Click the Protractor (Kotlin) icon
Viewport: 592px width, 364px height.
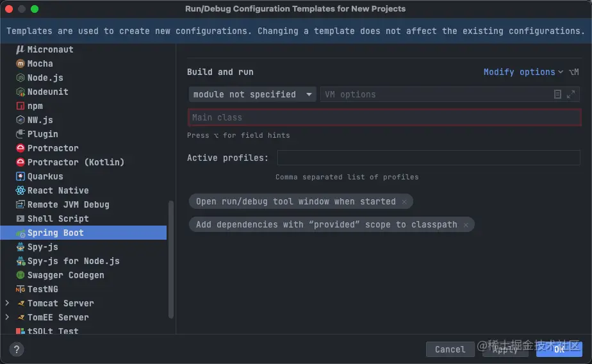click(x=21, y=162)
